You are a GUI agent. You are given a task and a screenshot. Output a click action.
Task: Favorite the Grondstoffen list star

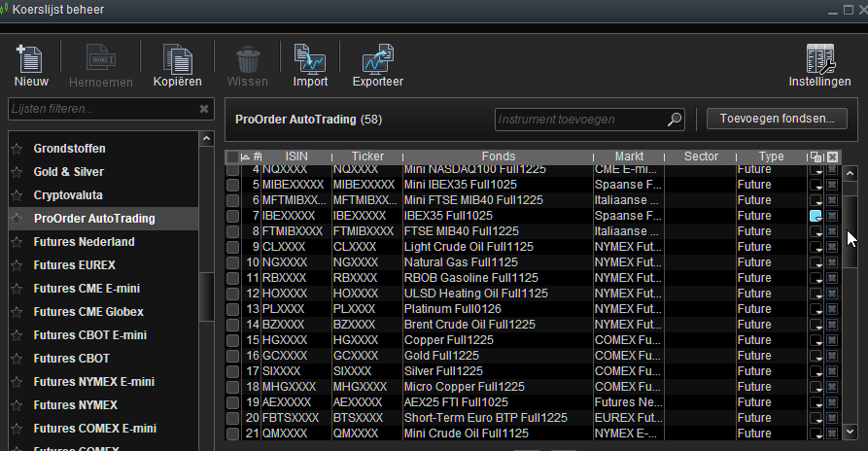pyautogui.click(x=17, y=149)
